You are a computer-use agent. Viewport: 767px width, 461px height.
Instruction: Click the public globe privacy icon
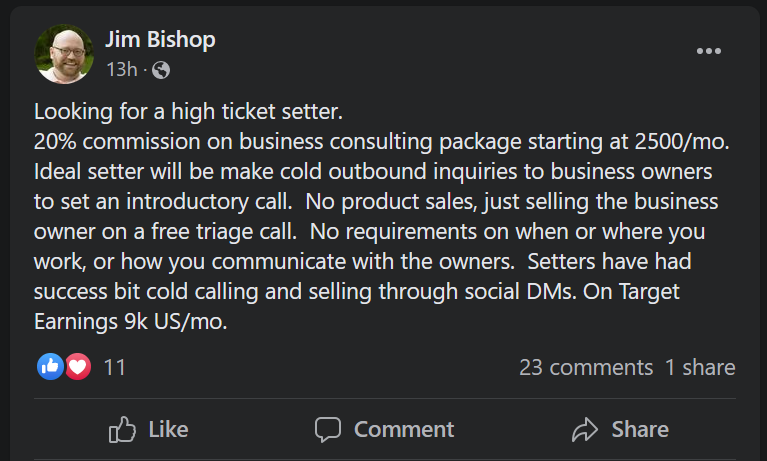(160, 70)
